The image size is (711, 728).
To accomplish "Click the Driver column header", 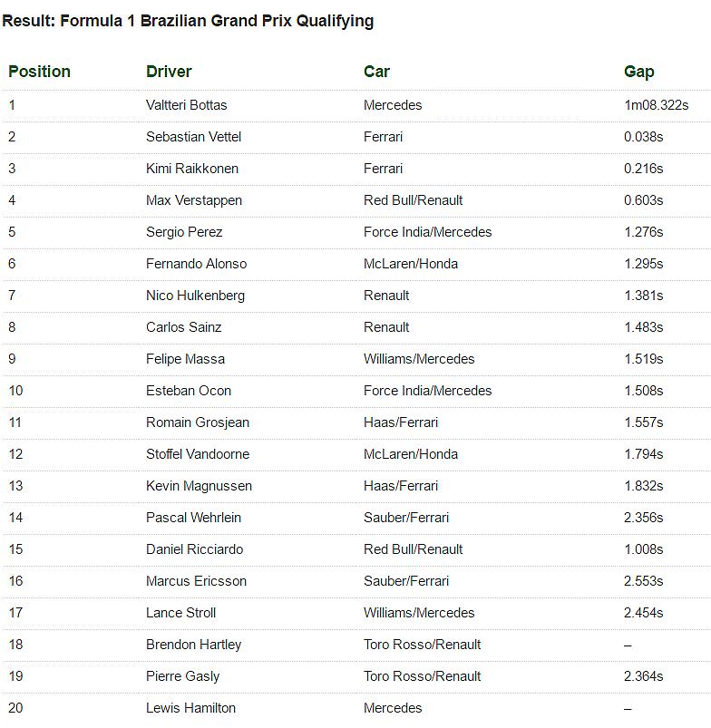I will (169, 72).
